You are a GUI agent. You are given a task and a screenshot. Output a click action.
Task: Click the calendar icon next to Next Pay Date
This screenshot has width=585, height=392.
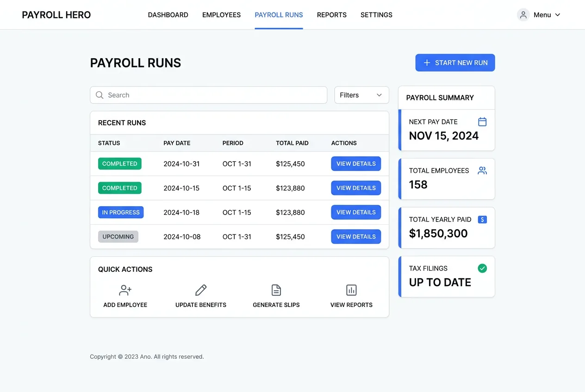482,122
